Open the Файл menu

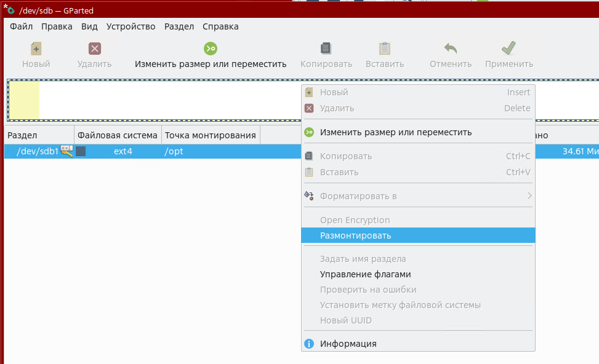[x=22, y=26]
